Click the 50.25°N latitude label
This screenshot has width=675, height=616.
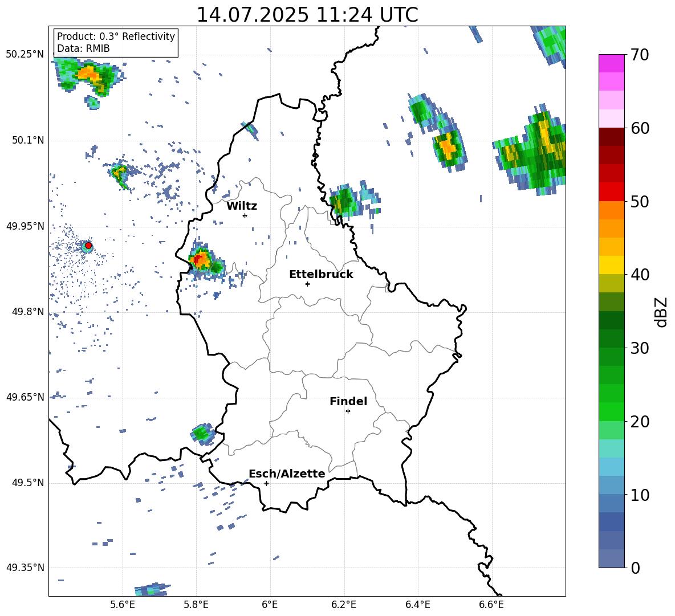25,54
